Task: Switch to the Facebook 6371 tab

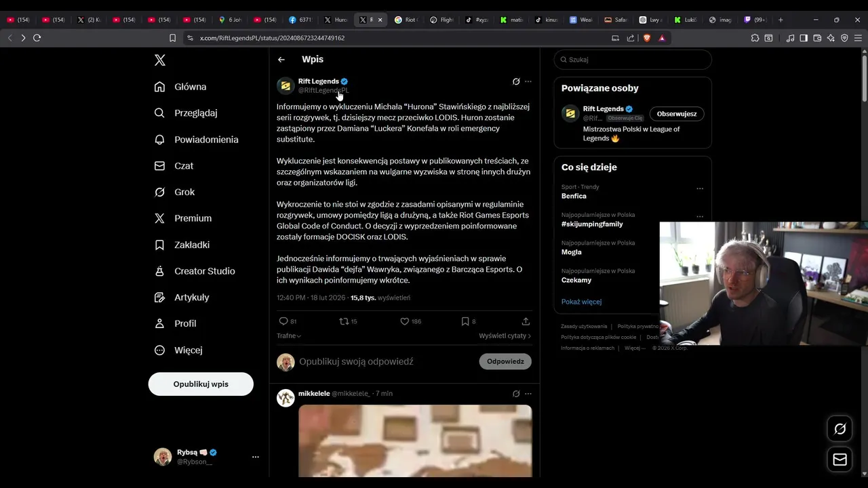Action: tap(301, 20)
